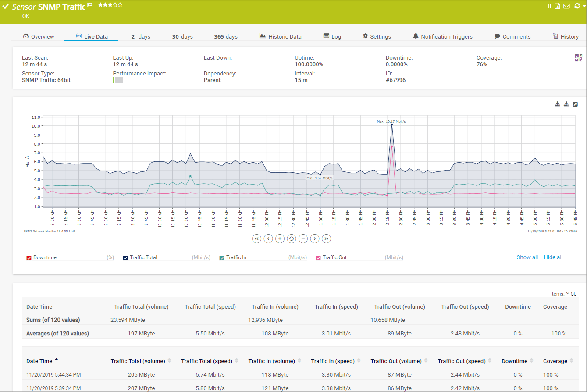Image resolution: width=587 pixels, height=392 pixels.
Task: Click the Hide all link
Action: click(x=553, y=257)
